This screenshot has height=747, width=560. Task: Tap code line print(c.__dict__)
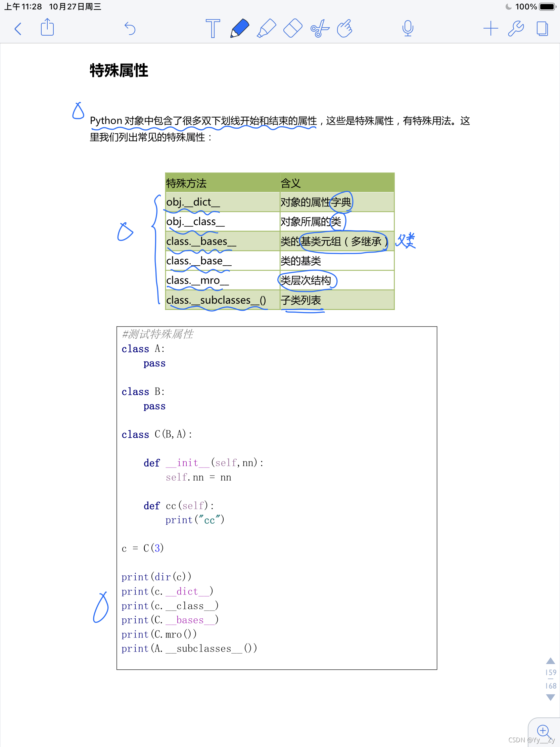168,591
